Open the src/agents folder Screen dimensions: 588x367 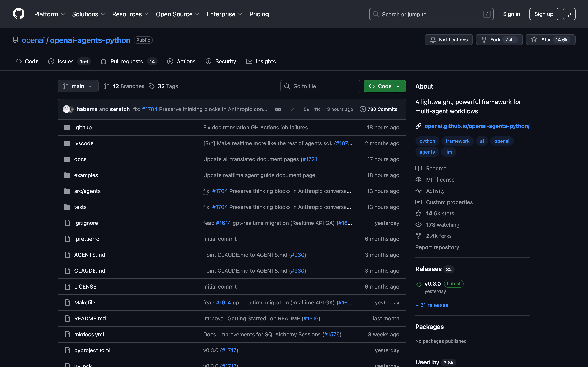point(87,191)
